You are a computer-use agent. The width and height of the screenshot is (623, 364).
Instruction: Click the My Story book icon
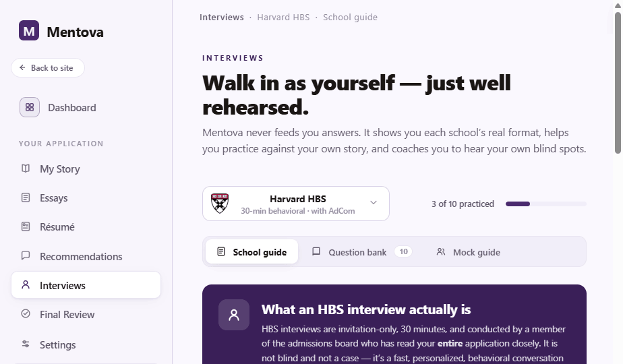click(x=26, y=169)
